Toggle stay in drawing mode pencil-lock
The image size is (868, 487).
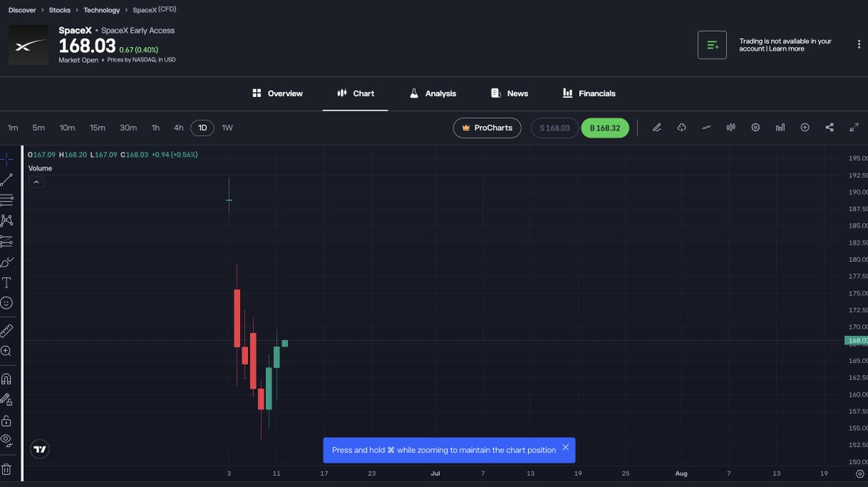pos(7,399)
